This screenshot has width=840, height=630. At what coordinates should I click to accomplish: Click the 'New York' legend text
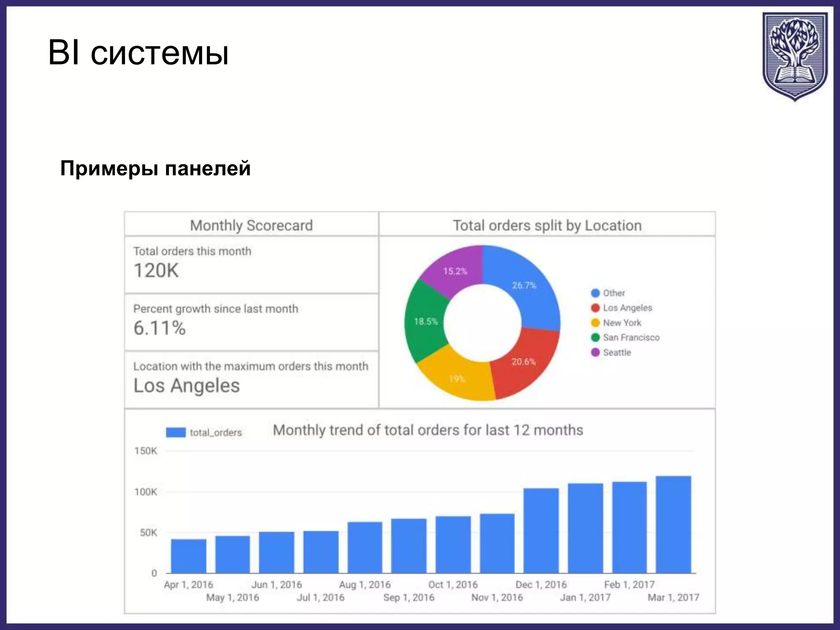click(x=622, y=323)
